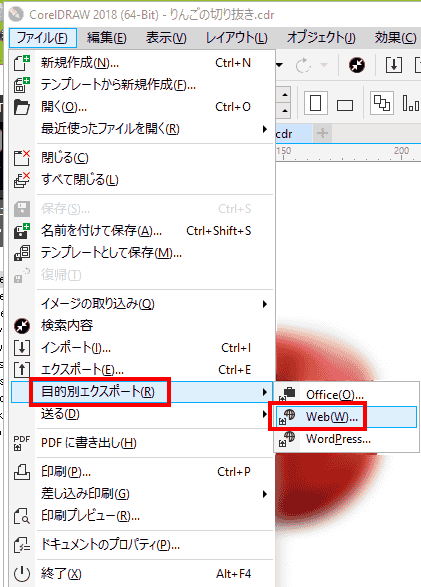
Task: Open the 効果(C) menu
Action: (395, 38)
